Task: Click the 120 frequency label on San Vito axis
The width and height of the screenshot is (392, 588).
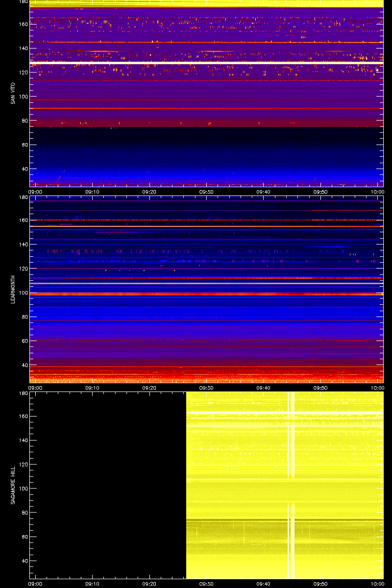Action: pos(23,72)
